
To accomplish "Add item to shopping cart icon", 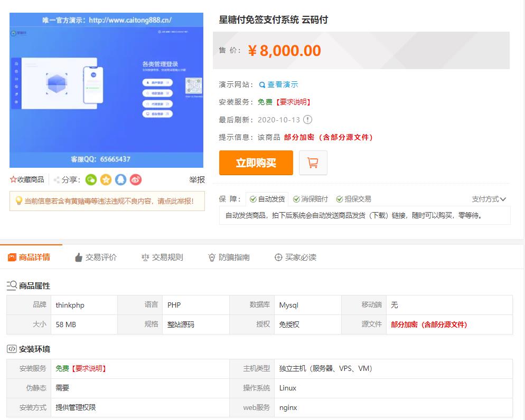I will [313, 163].
